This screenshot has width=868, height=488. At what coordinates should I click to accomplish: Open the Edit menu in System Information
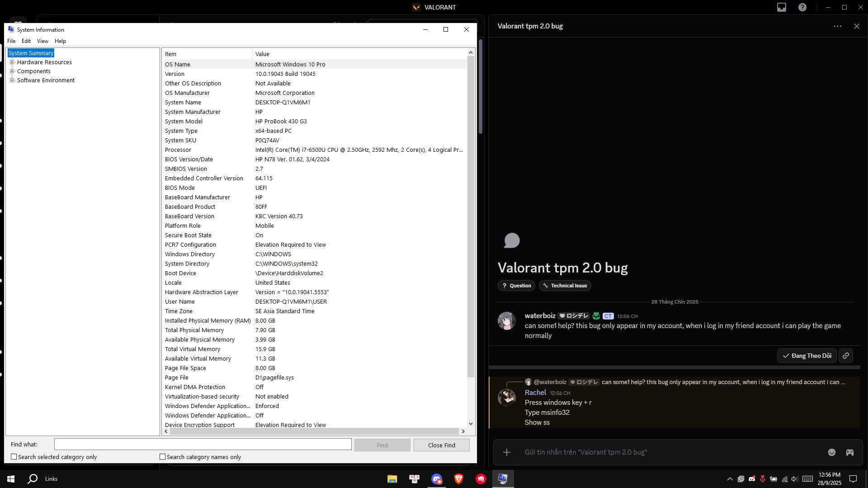[x=26, y=41]
